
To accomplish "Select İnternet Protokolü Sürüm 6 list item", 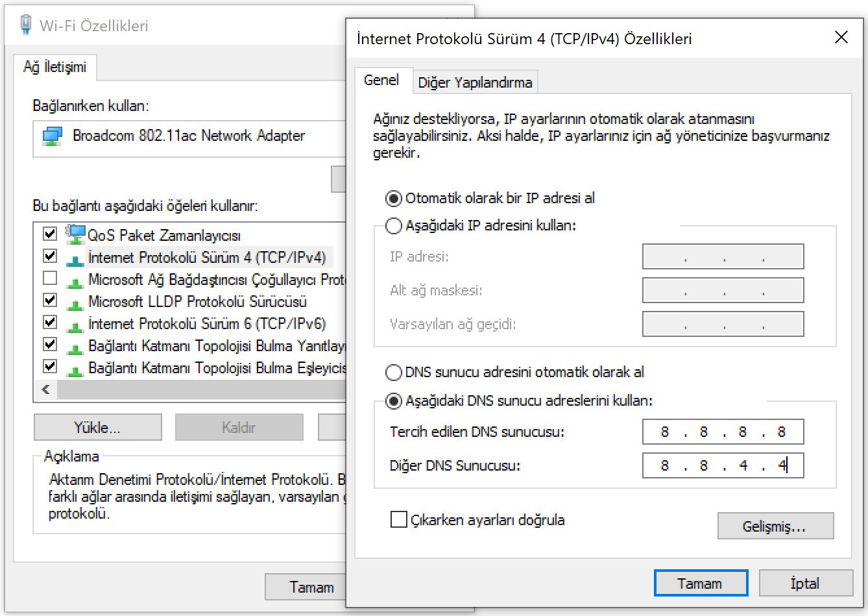I will tap(206, 324).
